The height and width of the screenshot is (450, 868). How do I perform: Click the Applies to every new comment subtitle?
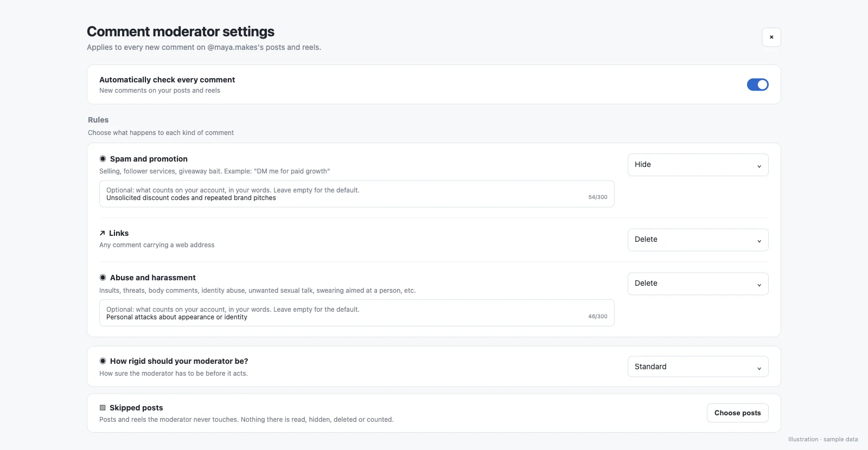tap(204, 47)
